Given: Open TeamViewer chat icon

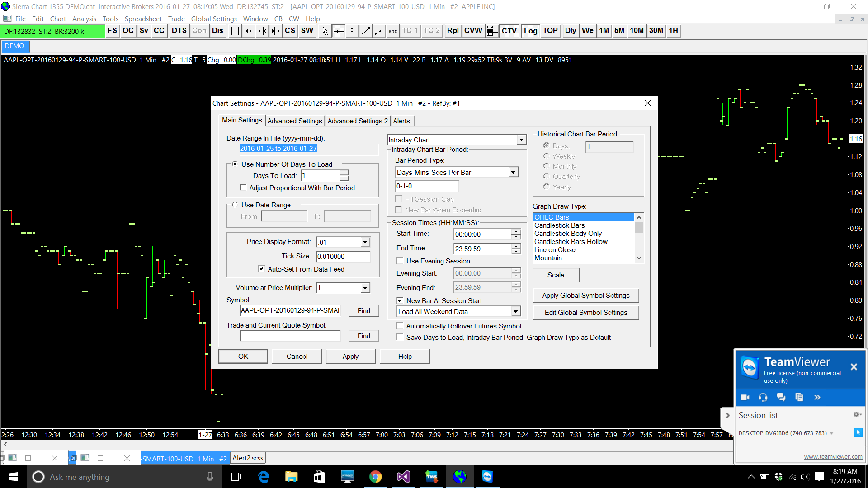Looking at the screenshot, I should coord(781,397).
